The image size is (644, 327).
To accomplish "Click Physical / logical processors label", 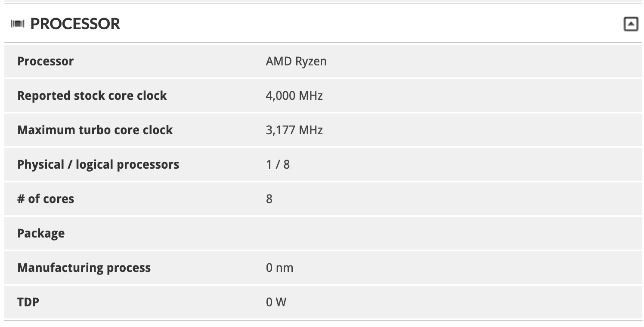I will [x=98, y=164].
